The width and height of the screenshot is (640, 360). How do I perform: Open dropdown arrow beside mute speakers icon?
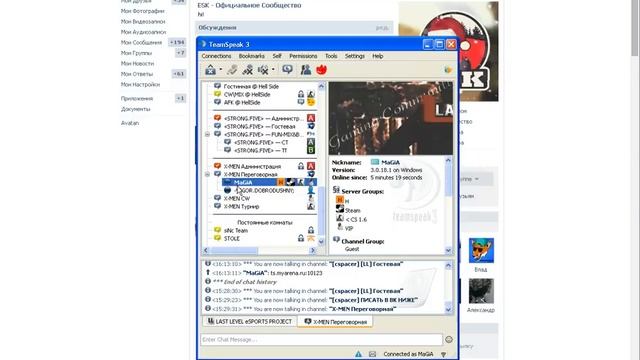tap(273, 69)
